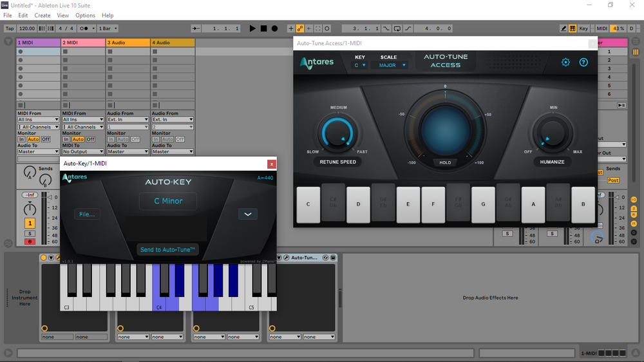644x362 pixels.
Task: Toggle Session/Arrangement view icon at top right
Action: pos(636,52)
